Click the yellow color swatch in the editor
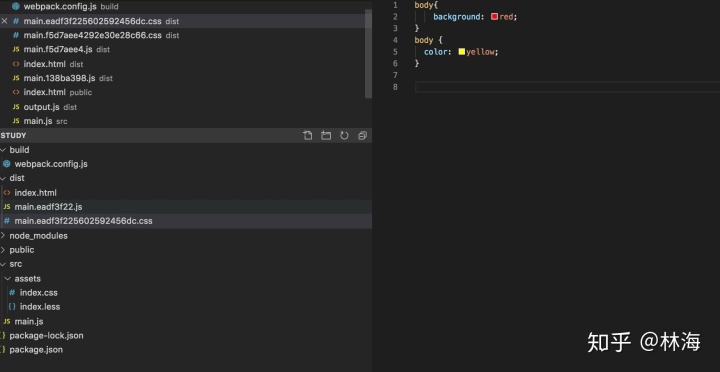Viewport: 720px width, 372px height. click(x=461, y=52)
